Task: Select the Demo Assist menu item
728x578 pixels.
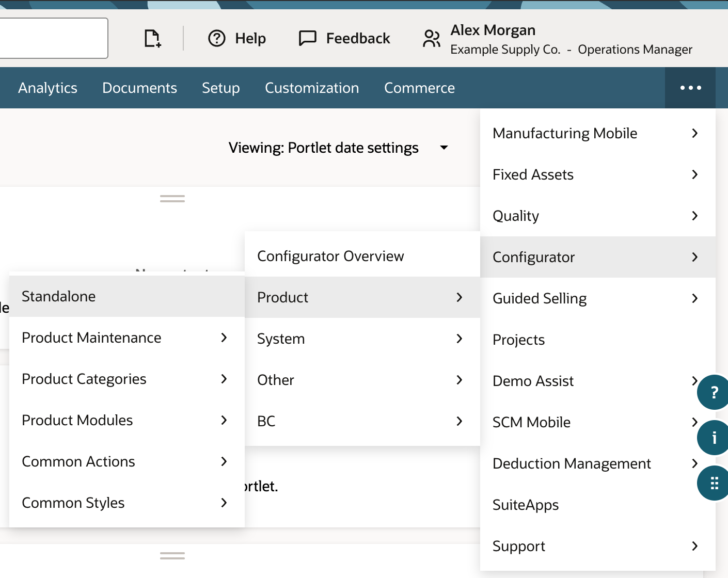Action: pyautogui.click(x=598, y=381)
